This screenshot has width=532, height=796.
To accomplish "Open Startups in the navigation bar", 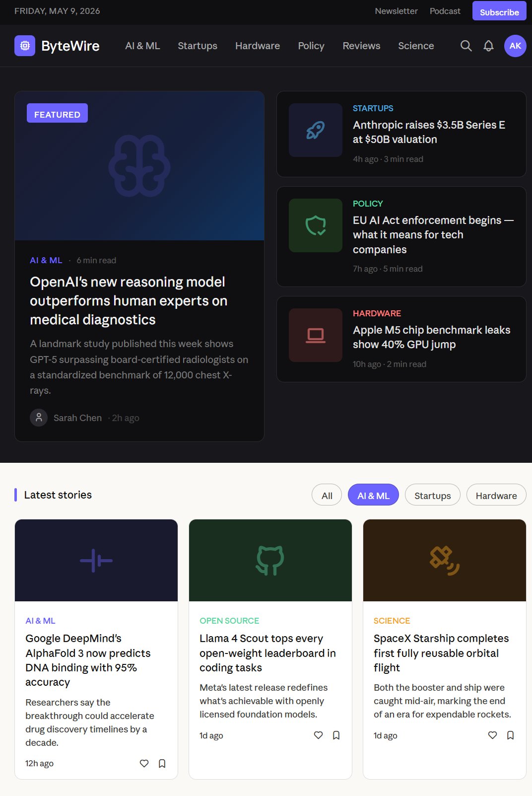I will tap(198, 46).
